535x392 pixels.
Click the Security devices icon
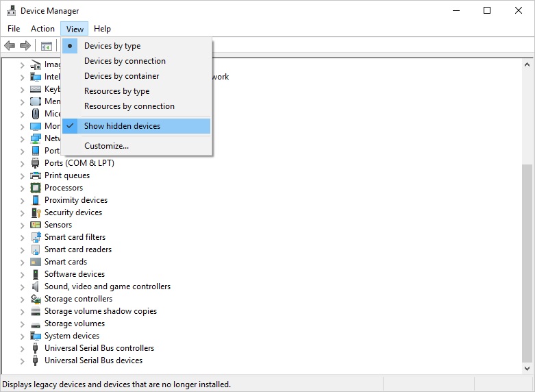pyautogui.click(x=36, y=212)
